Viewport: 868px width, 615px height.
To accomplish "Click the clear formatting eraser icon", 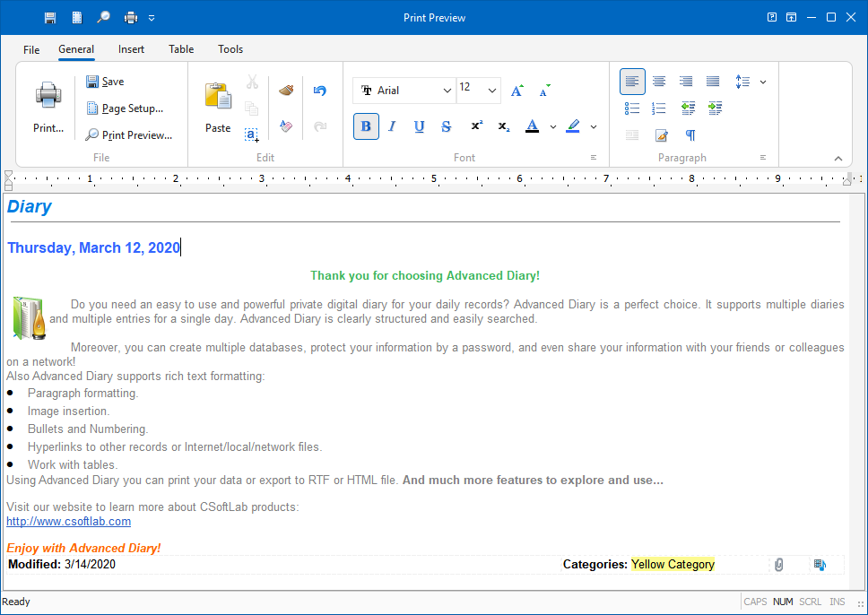I will 286,126.
